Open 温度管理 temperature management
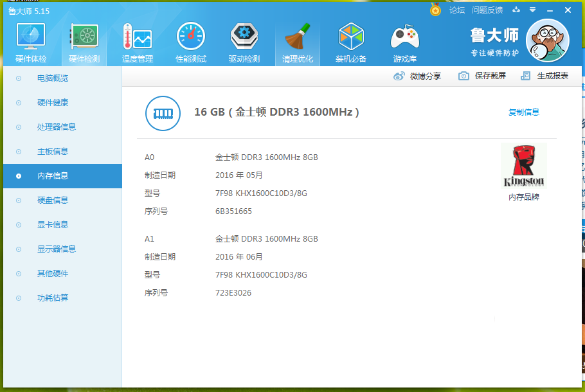585x392 pixels. (x=138, y=43)
